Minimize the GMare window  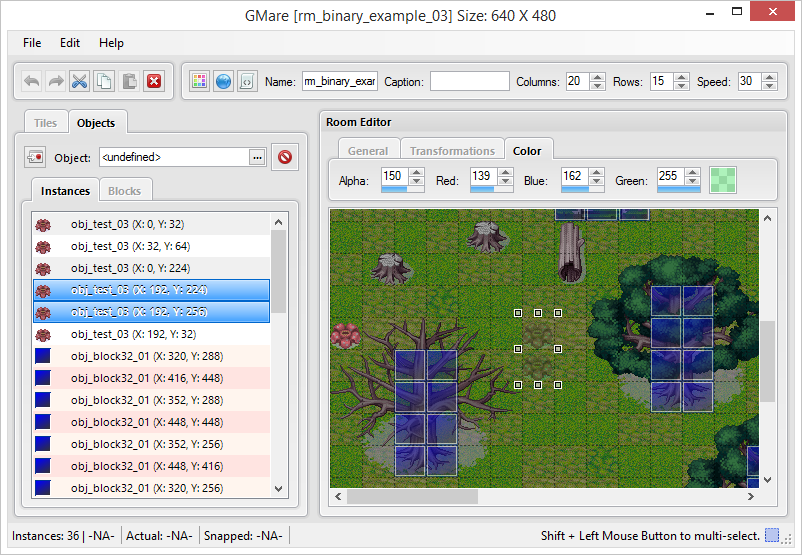point(710,13)
